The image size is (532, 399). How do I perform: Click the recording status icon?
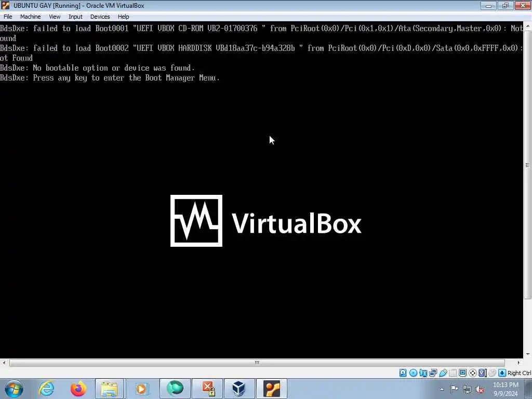472,373
